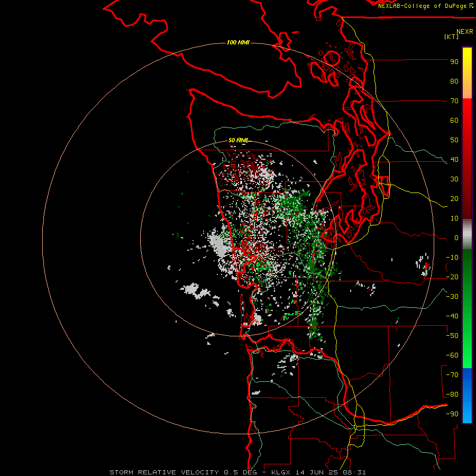
Task: Click the -80 scale value
Action: coord(452,395)
